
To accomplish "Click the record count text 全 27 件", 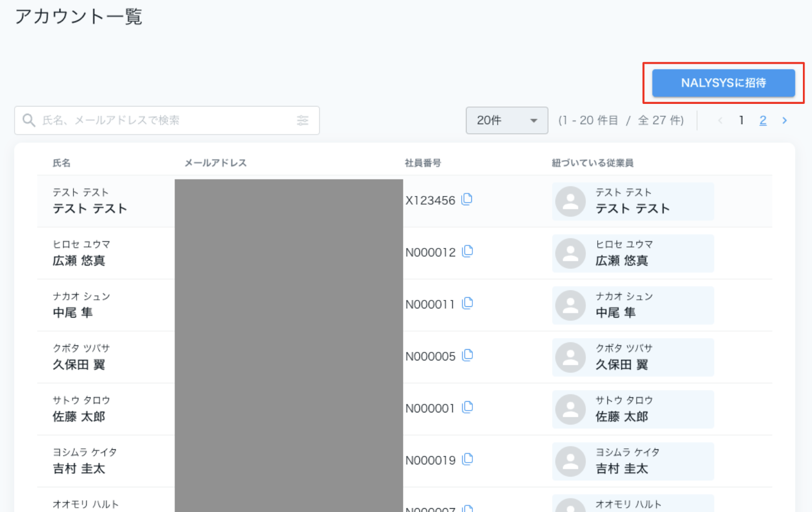I will pyautogui.click(x=660, y=121).
